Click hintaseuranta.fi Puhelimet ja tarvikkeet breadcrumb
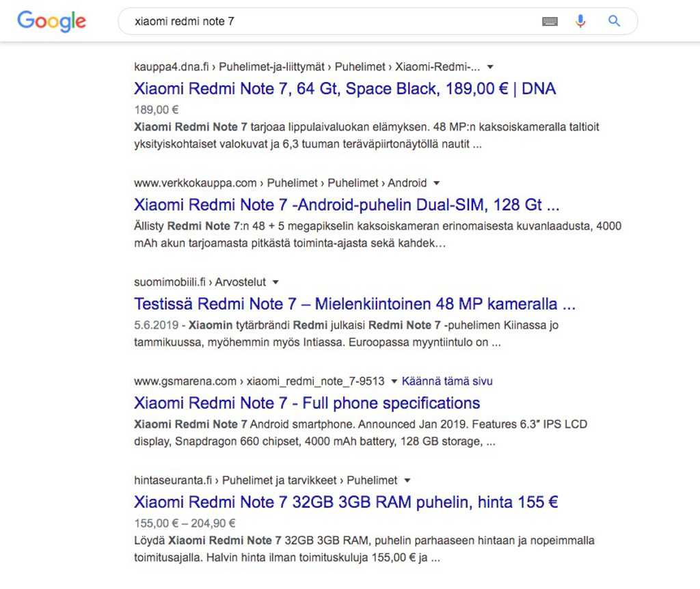 point(266,480)
